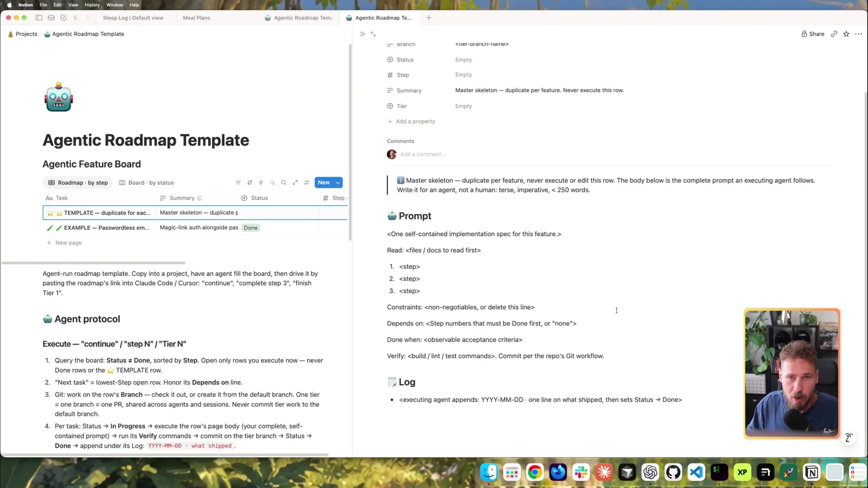Click New page row in table

point(64,243)
